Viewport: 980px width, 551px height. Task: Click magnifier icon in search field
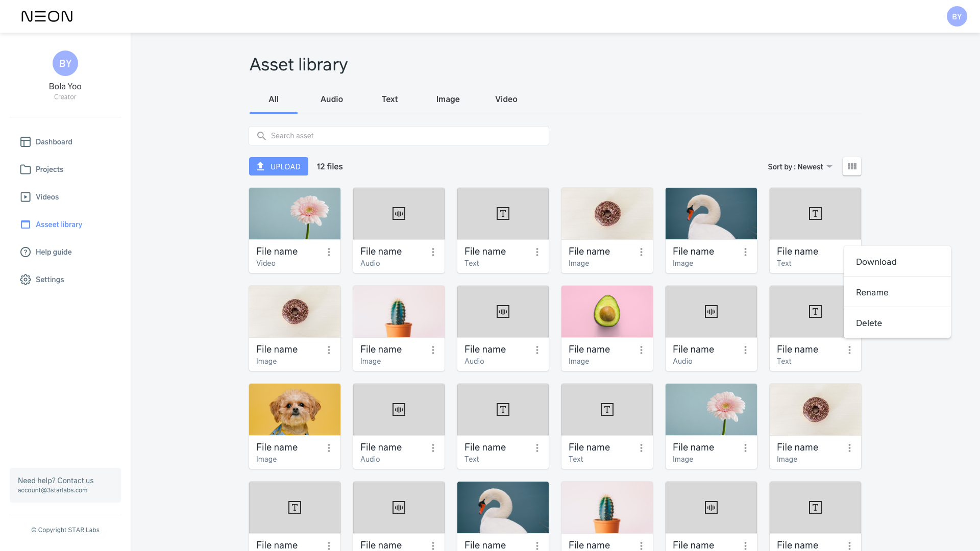261,136
